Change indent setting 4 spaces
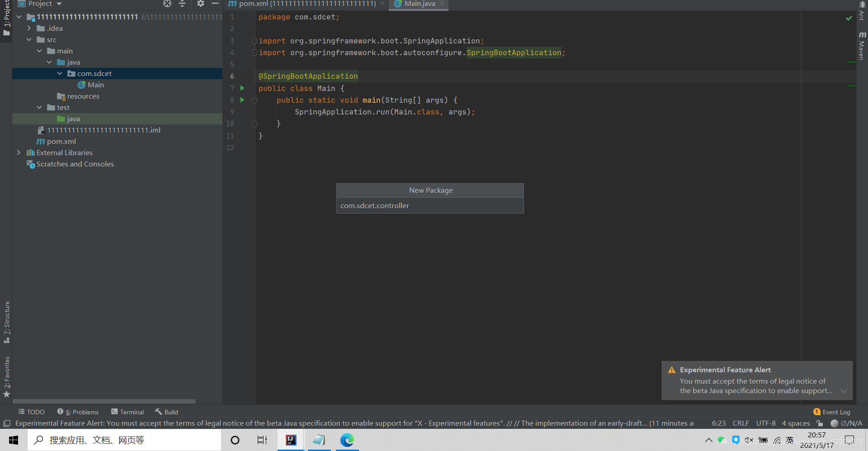 tap(796, 423)
